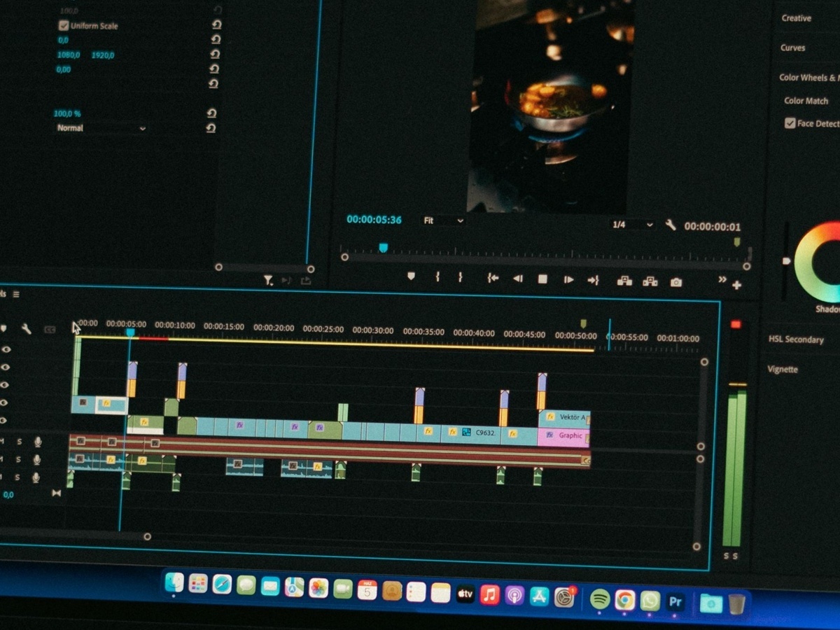This screenshot has width=840, height=630.
Task: Expand the Curves section in Lumetri
Action: (793, 48)
